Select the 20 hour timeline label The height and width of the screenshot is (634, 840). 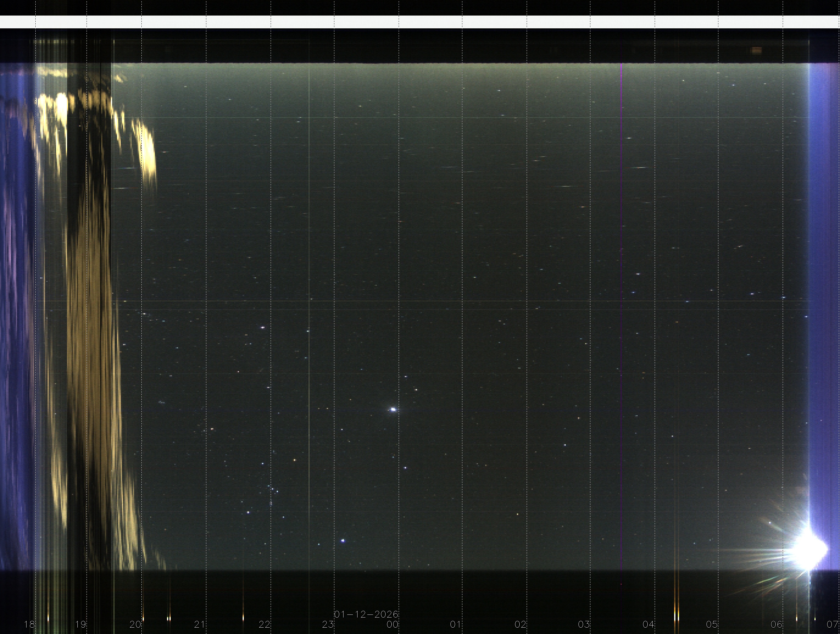pyautogui.click(x=135, y=624)
